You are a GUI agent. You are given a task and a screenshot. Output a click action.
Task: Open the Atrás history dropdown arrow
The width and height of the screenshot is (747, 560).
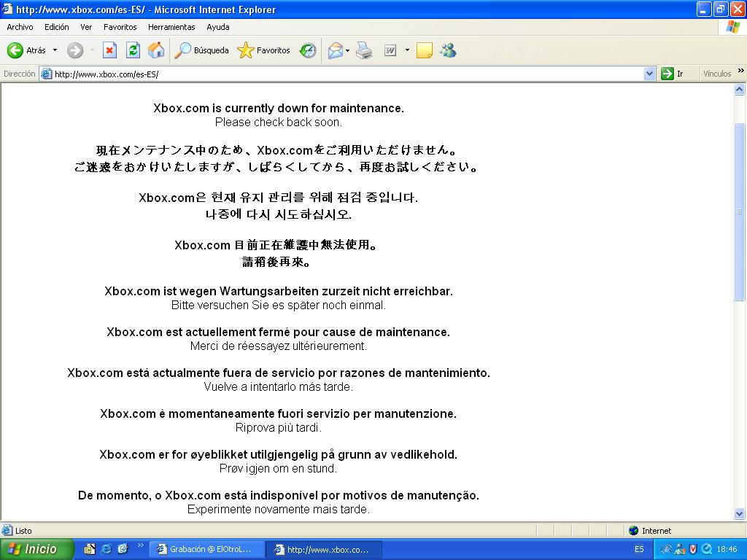point(55,50)
